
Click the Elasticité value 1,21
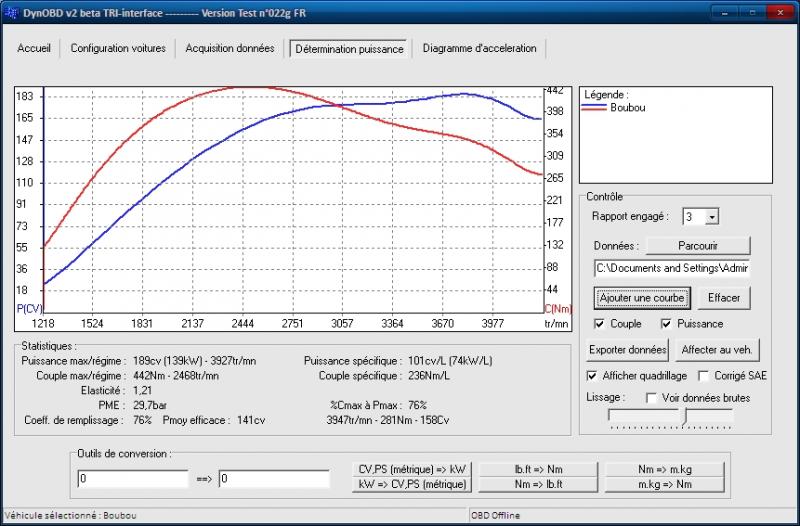point(142,391)
